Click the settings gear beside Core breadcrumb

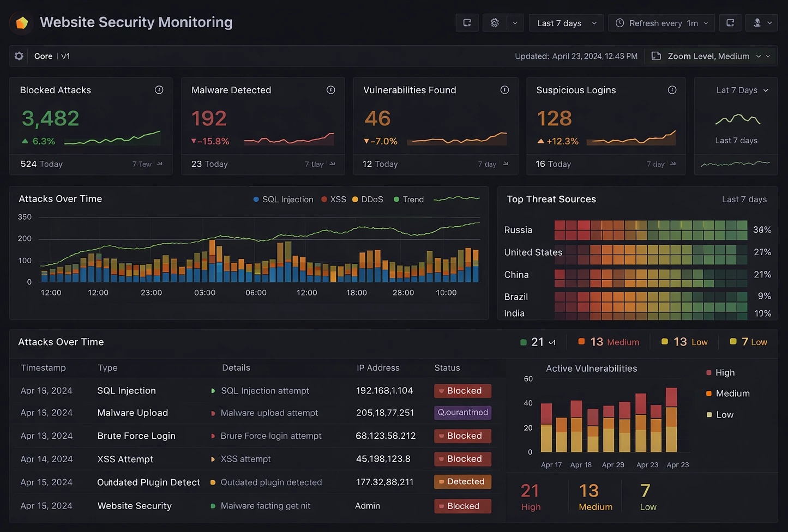[18, 56]
